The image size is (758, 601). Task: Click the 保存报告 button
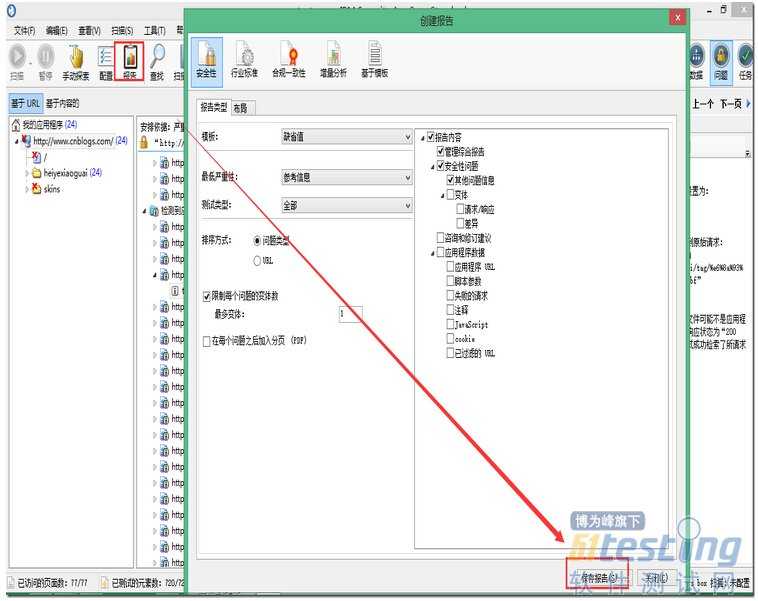coord(599,578)
